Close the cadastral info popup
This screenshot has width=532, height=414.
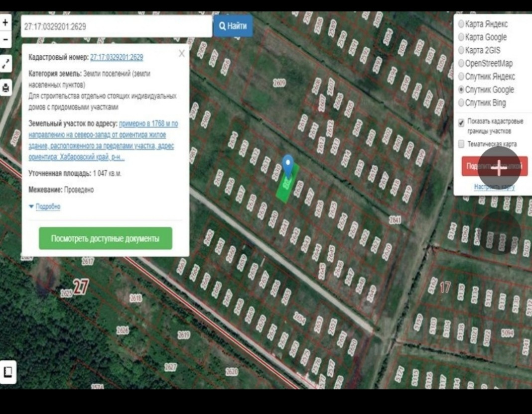[182, 54]
